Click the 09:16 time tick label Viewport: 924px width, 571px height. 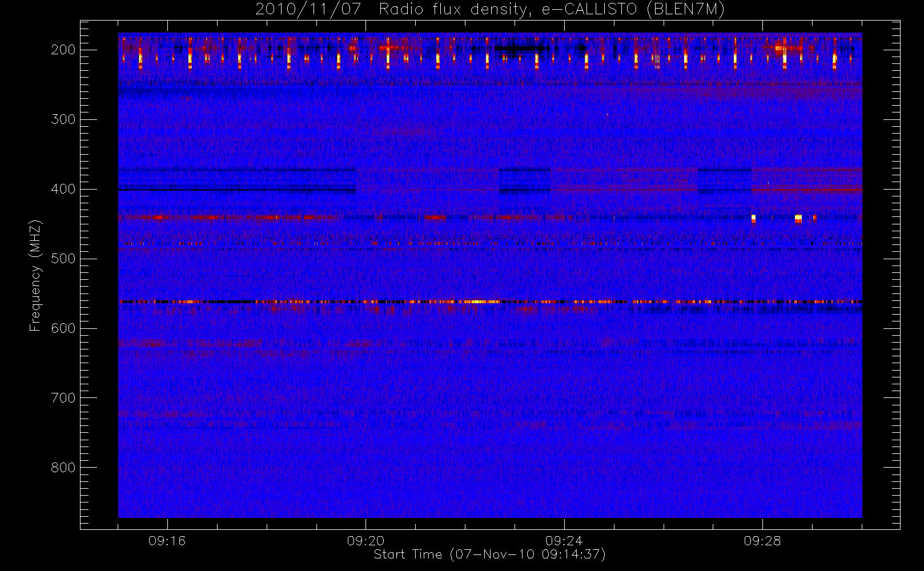[167, 541]
